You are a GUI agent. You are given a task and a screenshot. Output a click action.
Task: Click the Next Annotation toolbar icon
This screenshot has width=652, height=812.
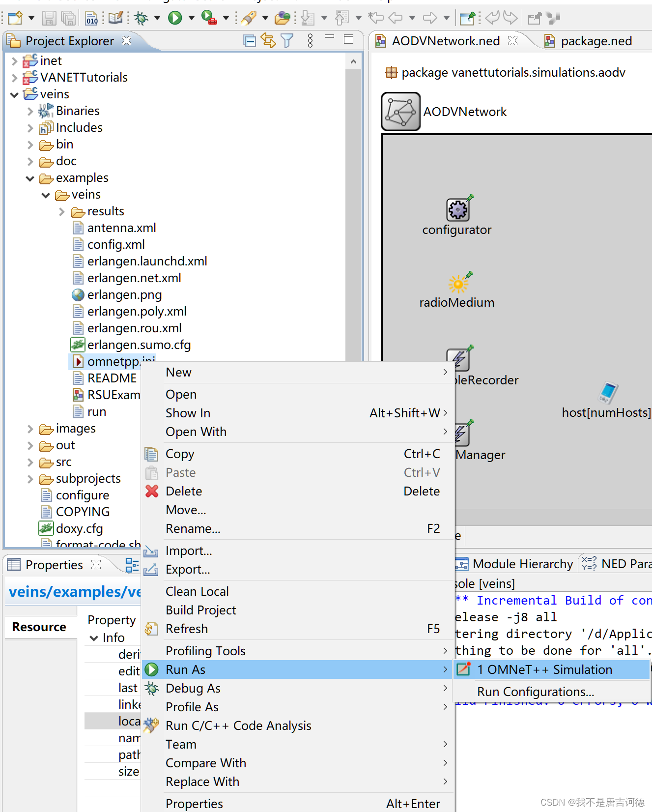(x=308, y=18)
